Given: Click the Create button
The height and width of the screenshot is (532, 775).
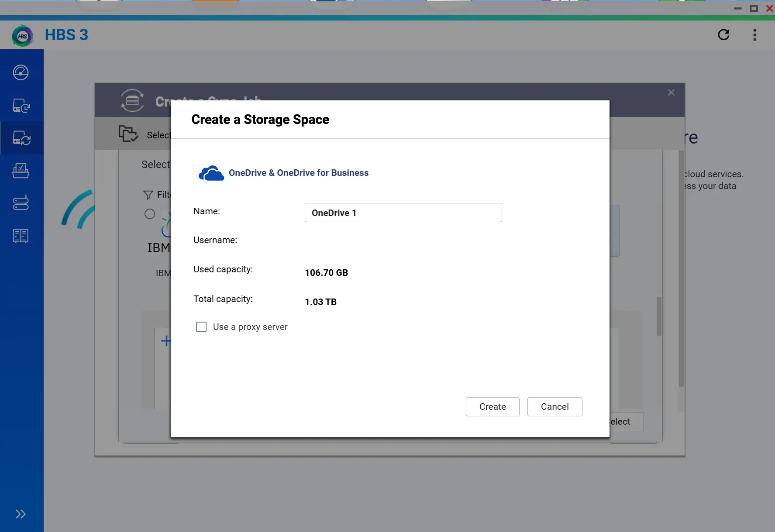Looking at the screenshot, I should click(493, 407).
